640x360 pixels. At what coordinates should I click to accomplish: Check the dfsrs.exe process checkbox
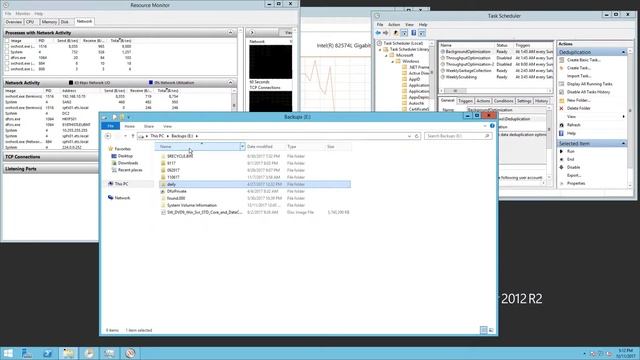tap(7, 58)
